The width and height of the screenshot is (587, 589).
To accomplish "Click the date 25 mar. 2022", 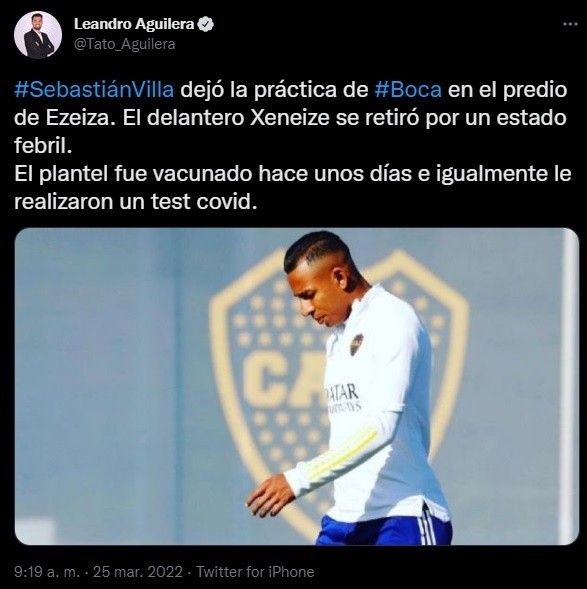I will 137,572.
